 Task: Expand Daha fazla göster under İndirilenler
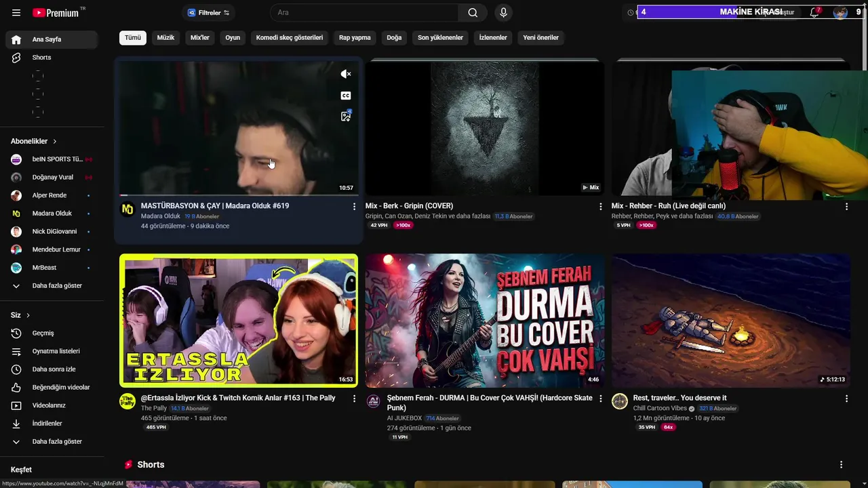point(52,442)
